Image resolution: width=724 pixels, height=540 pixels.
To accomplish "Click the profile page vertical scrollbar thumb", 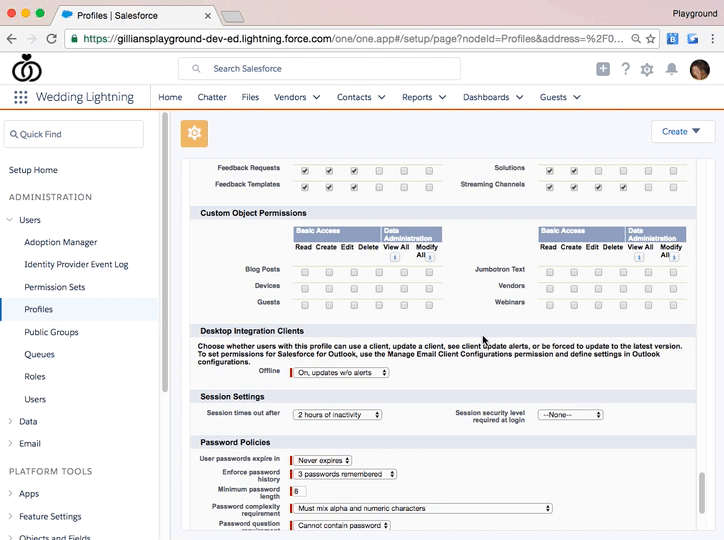I will pyautogui.click(x=702, y=493).
